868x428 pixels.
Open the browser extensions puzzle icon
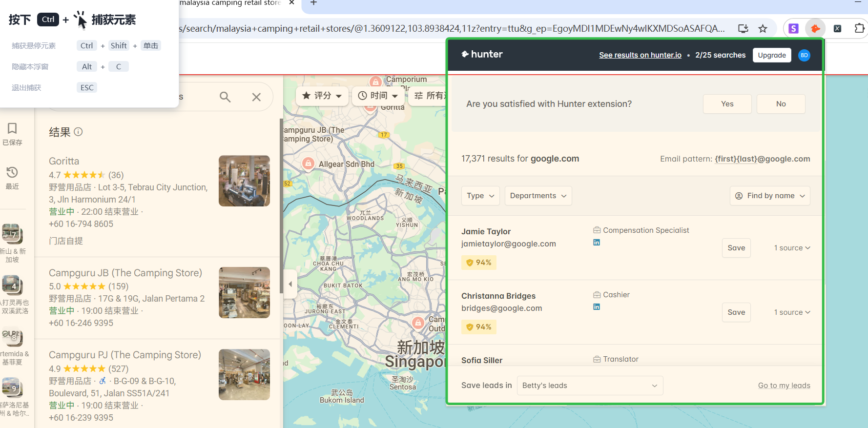coord(859,29)
